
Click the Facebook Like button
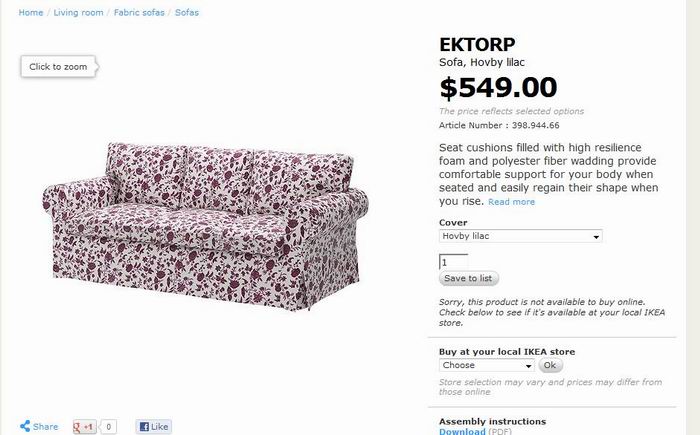152,427
